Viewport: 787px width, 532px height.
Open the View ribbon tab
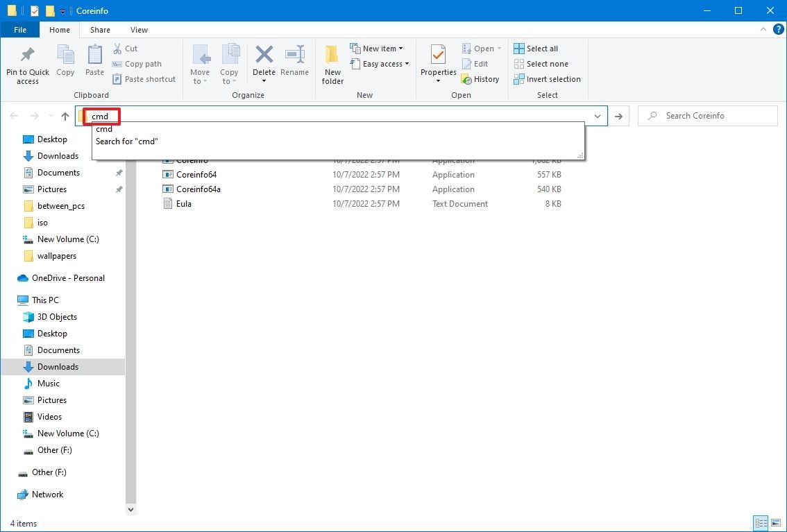click(x=139, y=30)
